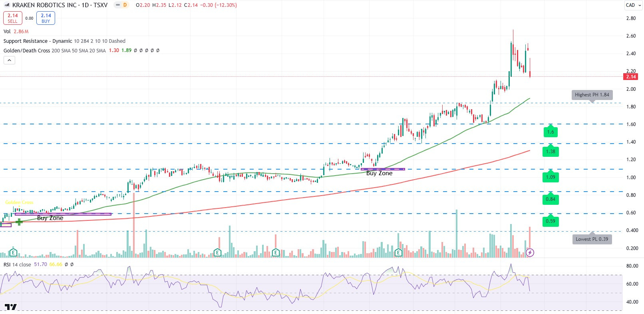The height and width of the screenshot is (314, 644).
Task: Open the third earnings E marker from left
Action: 275,252
